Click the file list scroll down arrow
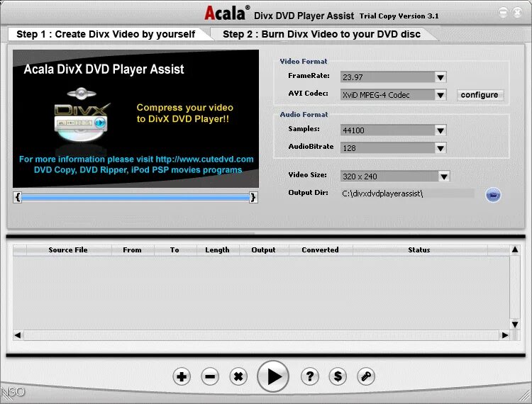Image resolution: width=532 pixels, height=404 pixels. [x=515, y=325]
